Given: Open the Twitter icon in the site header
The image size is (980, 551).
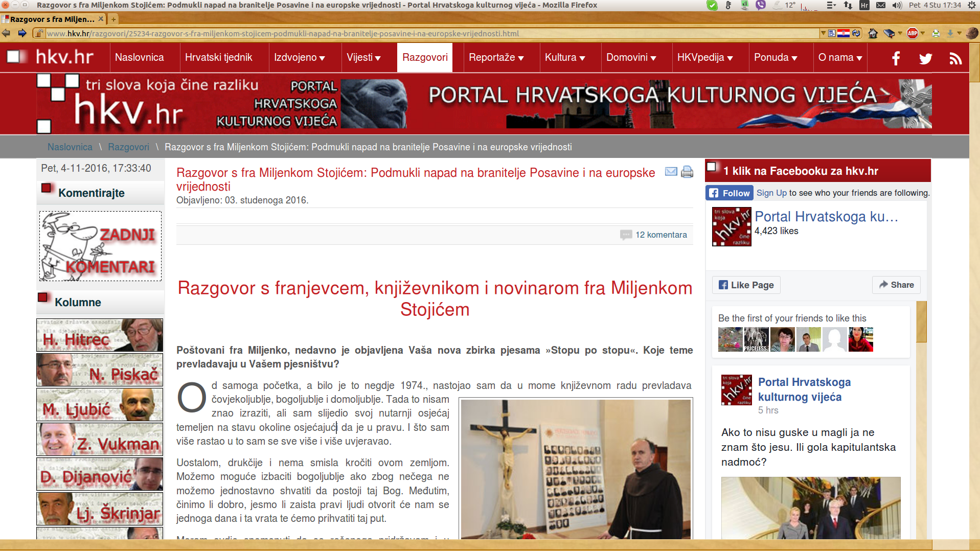Looking at the screenshot, I should 925,58.
